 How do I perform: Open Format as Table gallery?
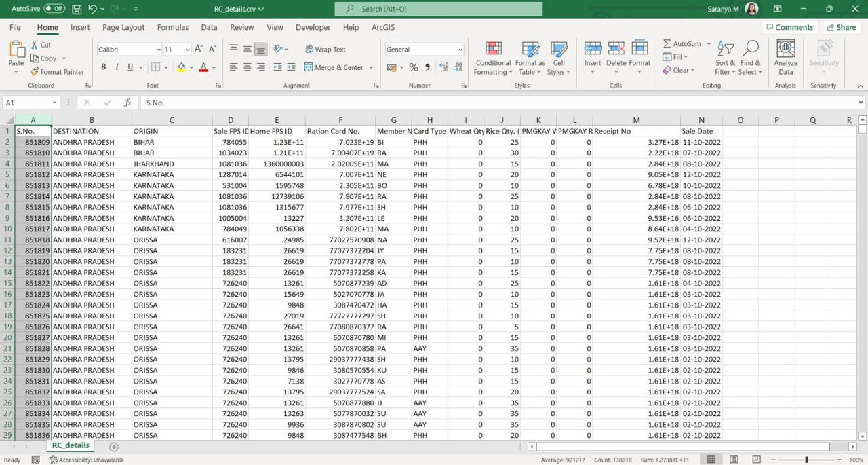(x=530, y=58)
